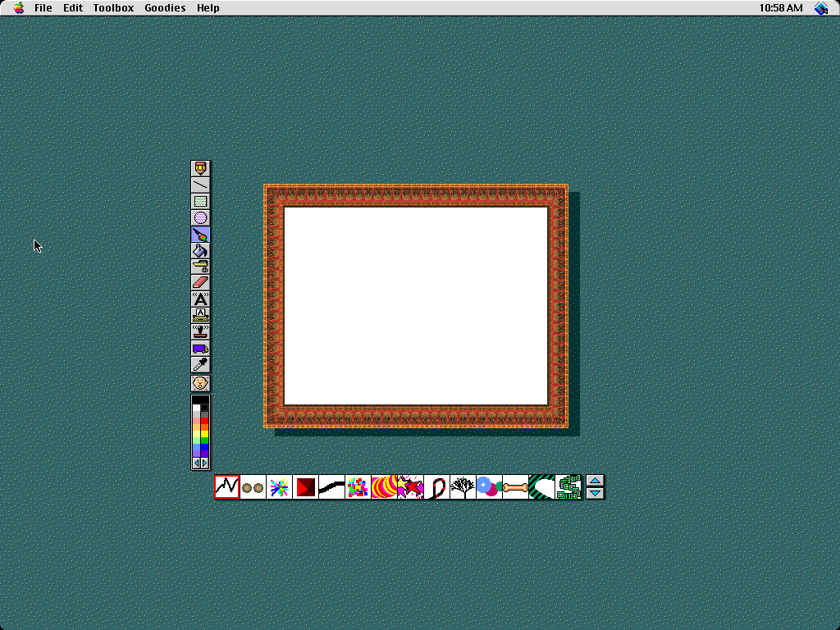Select the Rubber Stamp tool
This screenshot has height=630, width=840.
200,332
